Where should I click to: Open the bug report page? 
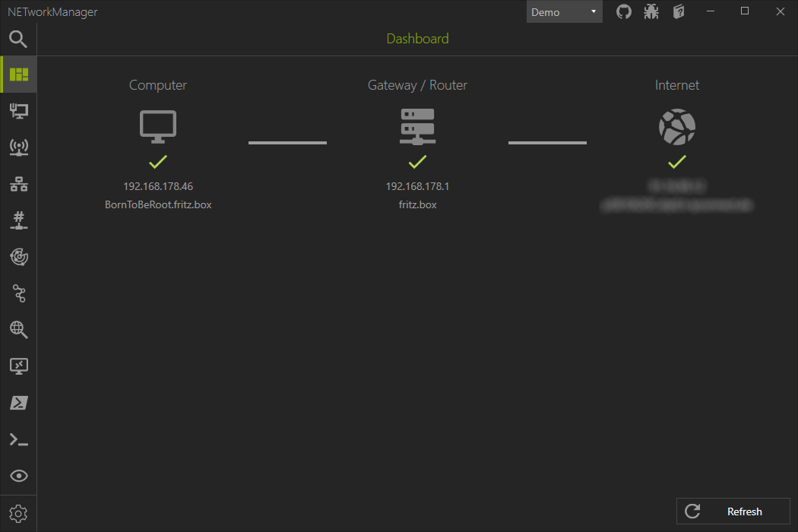point(651,11)
